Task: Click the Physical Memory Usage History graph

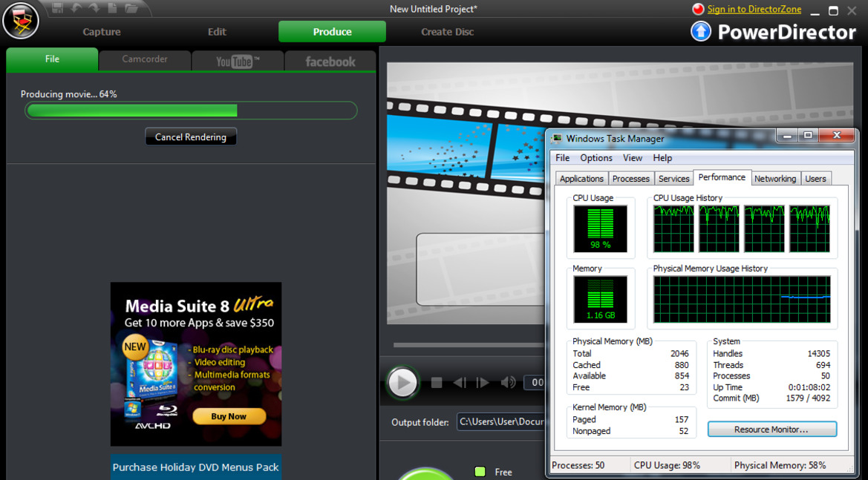Action: (x=742, y=299)
